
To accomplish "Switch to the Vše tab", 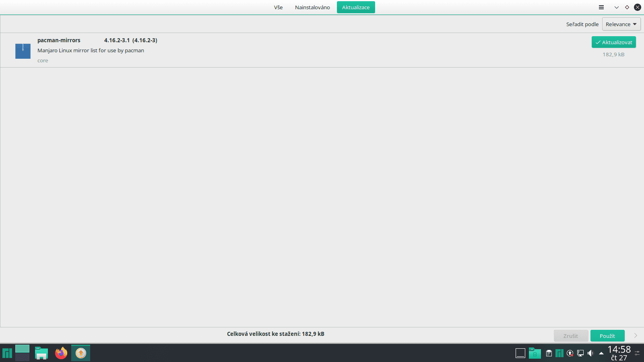I will (279, 7).
